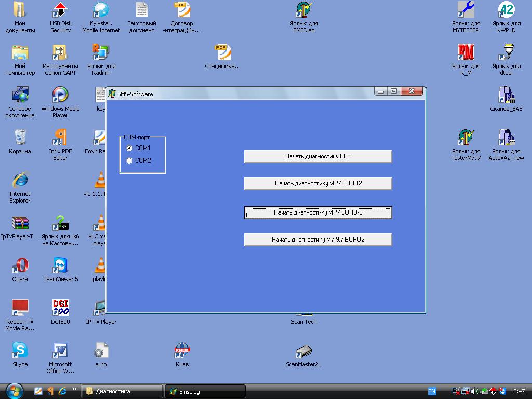Viewport: 532px width, 399px height.
Task: Click EN language indicator in tray
Action: point(432,391)
